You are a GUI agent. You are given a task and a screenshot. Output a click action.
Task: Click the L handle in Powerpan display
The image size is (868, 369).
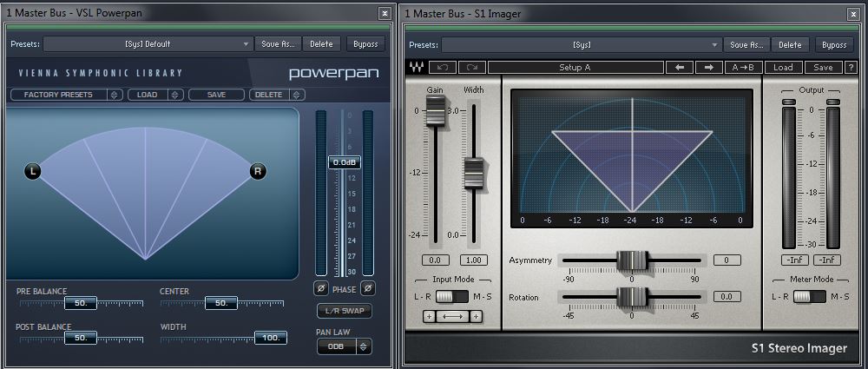pos(33,172)
